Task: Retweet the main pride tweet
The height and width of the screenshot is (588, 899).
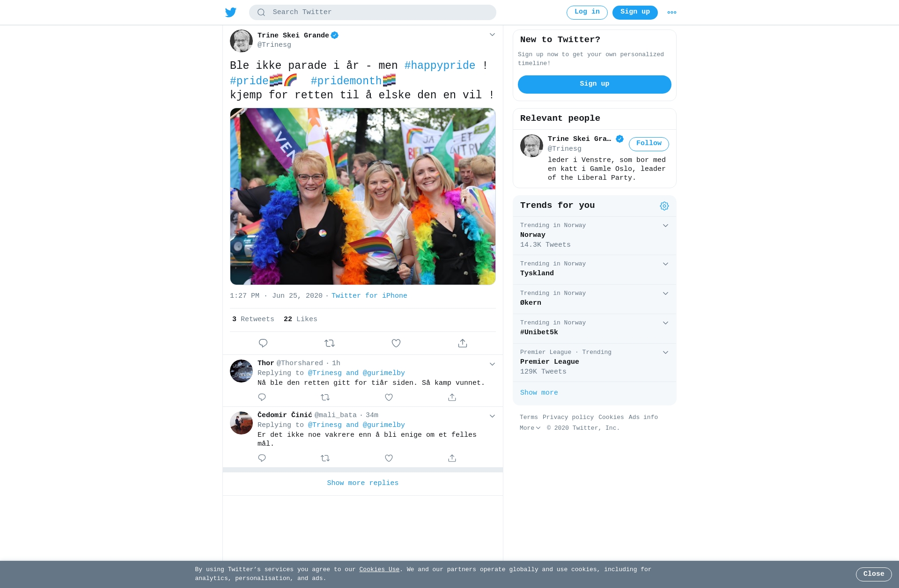Action: [x=330, y=343]
